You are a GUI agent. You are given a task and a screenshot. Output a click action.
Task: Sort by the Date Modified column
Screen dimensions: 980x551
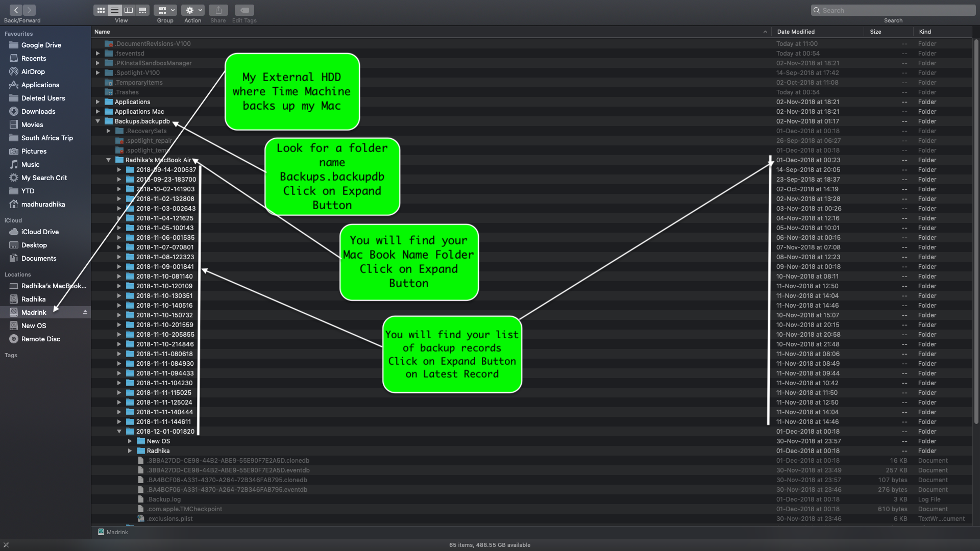click(796, 32)
